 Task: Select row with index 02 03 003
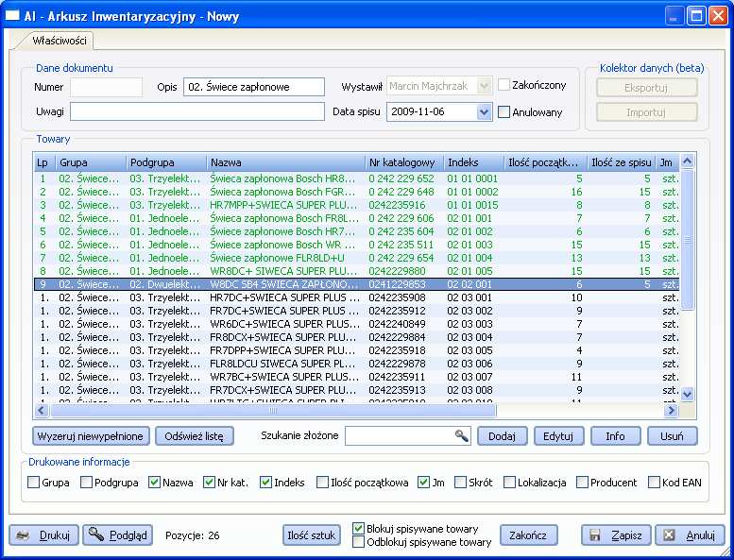coord(357,324)
